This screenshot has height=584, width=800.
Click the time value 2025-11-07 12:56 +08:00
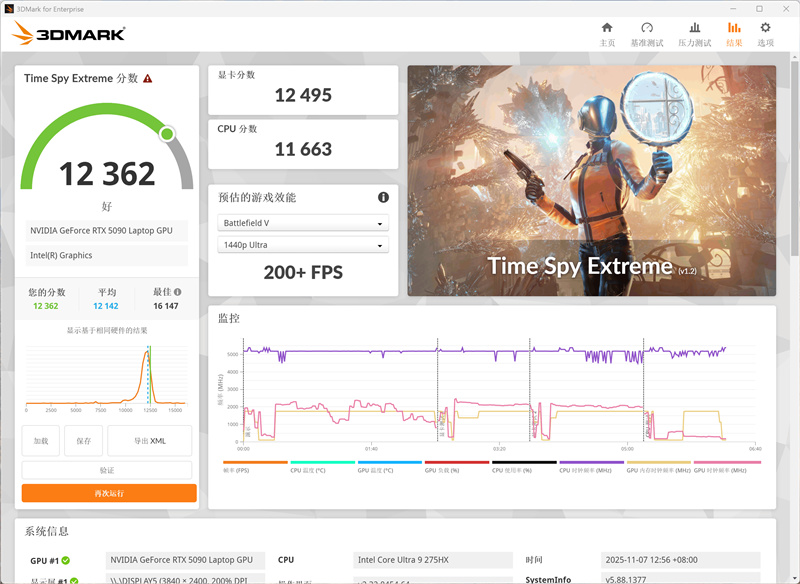tap(681, 560)
